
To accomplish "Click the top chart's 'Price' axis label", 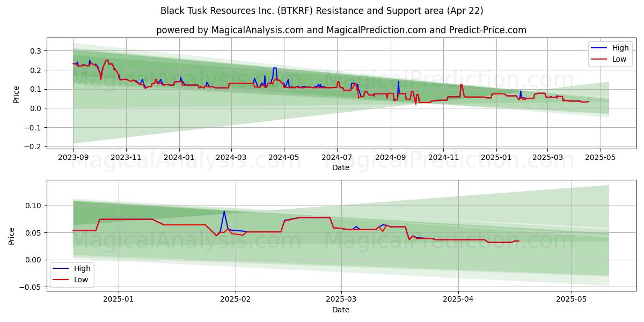I will [17, 93].
